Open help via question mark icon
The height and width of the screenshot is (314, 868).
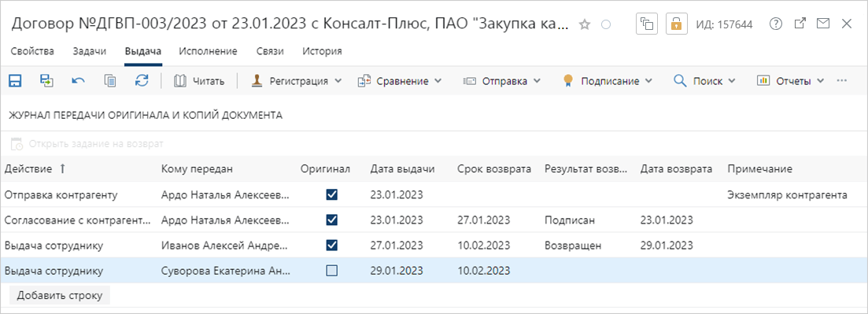coord(776,24)
